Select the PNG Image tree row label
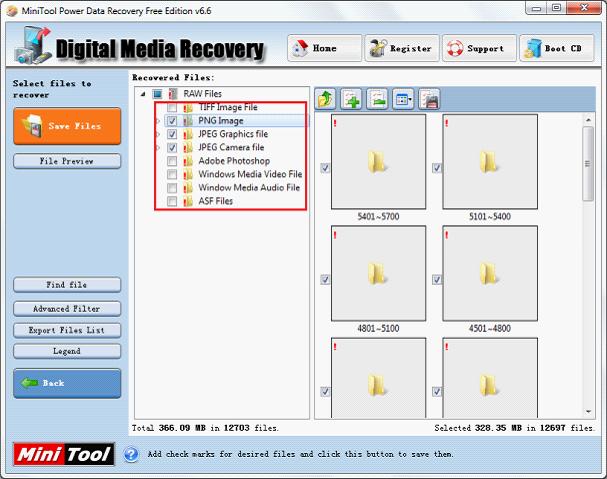 tap(221, 121)
